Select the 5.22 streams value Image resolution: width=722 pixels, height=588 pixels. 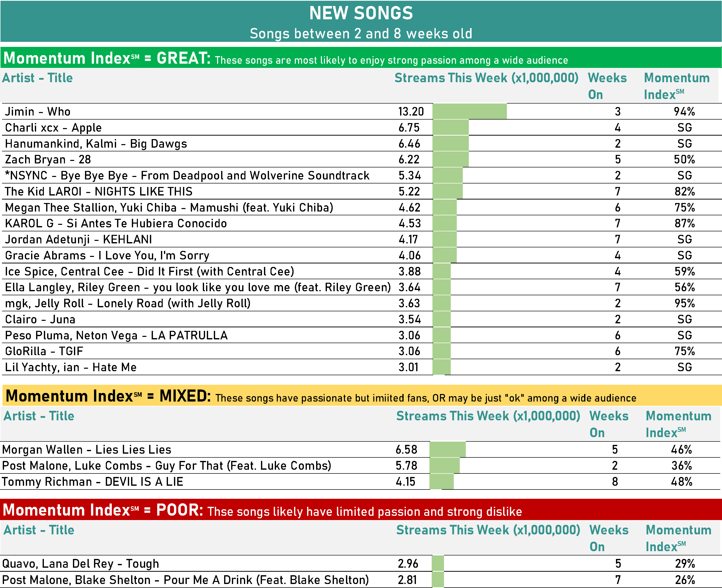point(409,191)
